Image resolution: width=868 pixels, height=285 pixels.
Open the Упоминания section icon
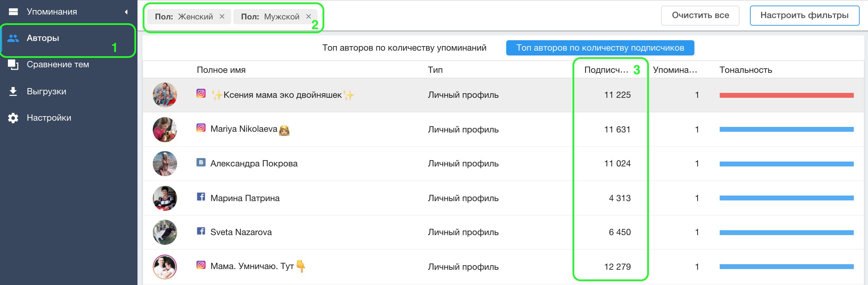[x=13, y=12]
